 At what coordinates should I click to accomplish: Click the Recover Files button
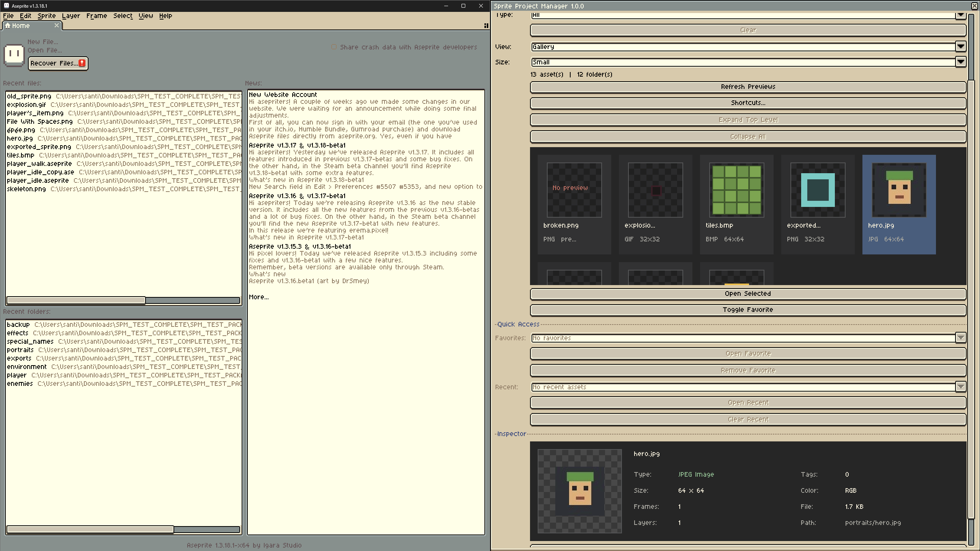(58, 63)
